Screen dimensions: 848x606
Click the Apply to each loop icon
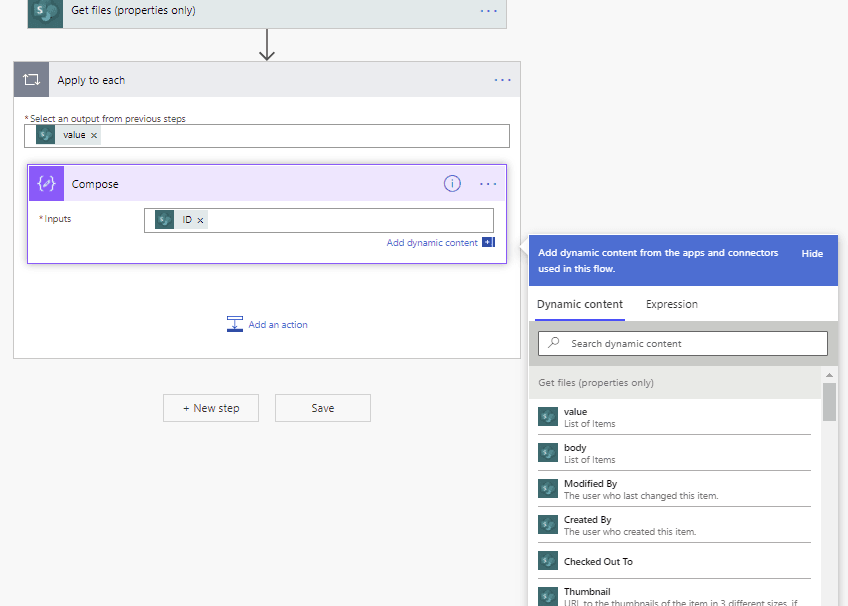coord(31,80)
